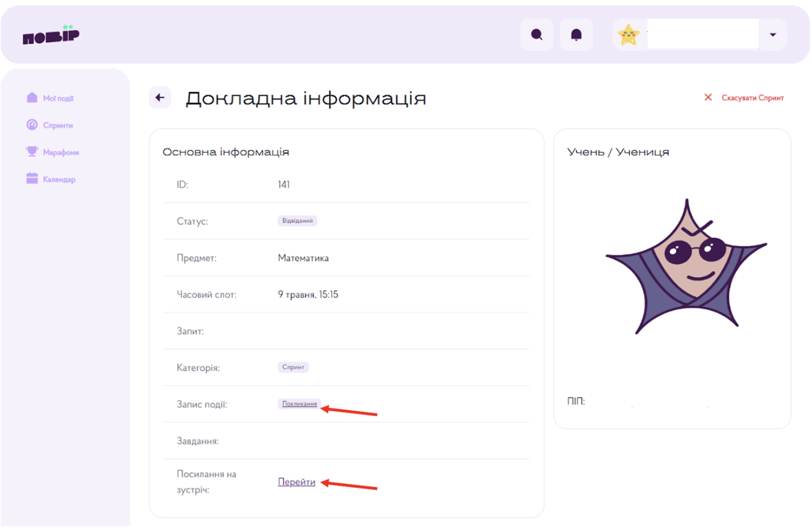Click the trophy icon beside Марафони
Image resolution: width=812 pixels, height=532 pixels.
[32, 151]
